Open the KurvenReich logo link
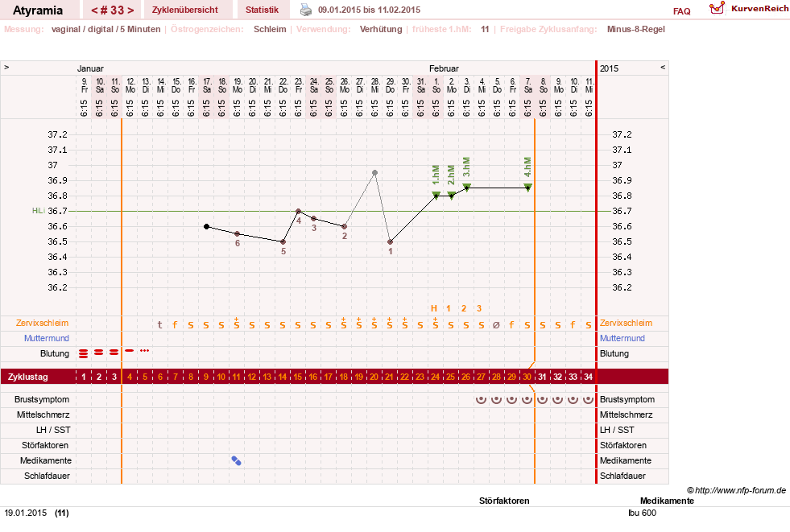This screenshot has width=790, height=532. tap(749, 9)
